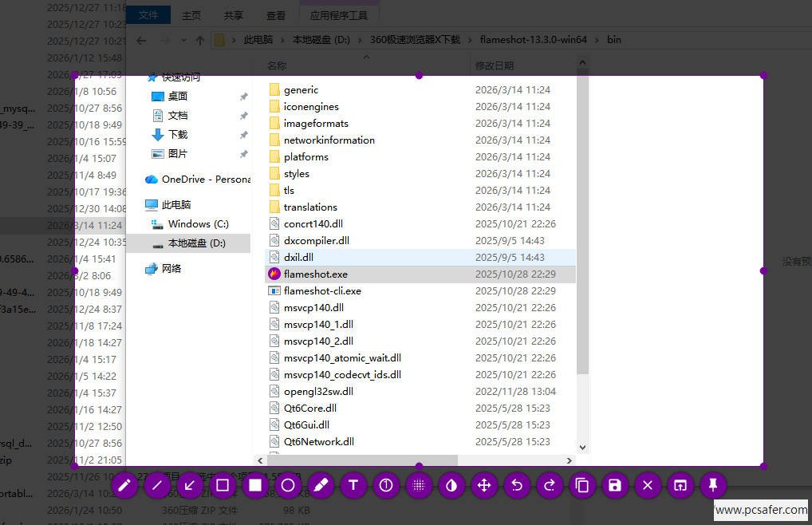
Task: Pin the screenshot to the desktop
Action: (x=713, y=485)
